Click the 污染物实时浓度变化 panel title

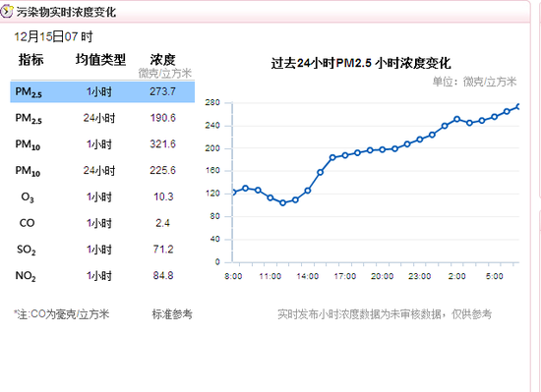(x=66, y=12)
